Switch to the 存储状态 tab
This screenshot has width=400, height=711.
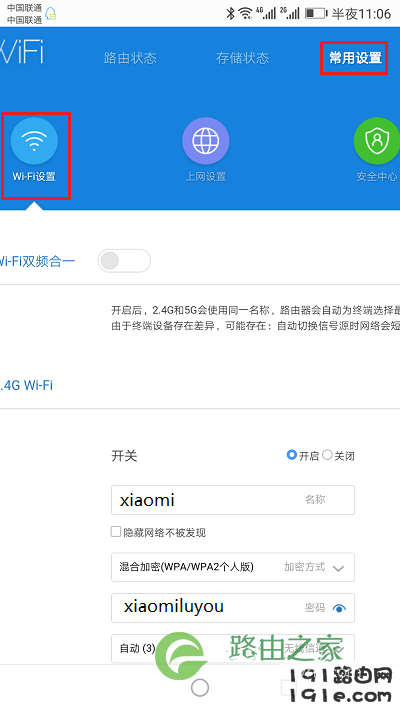tap(243, 58)
